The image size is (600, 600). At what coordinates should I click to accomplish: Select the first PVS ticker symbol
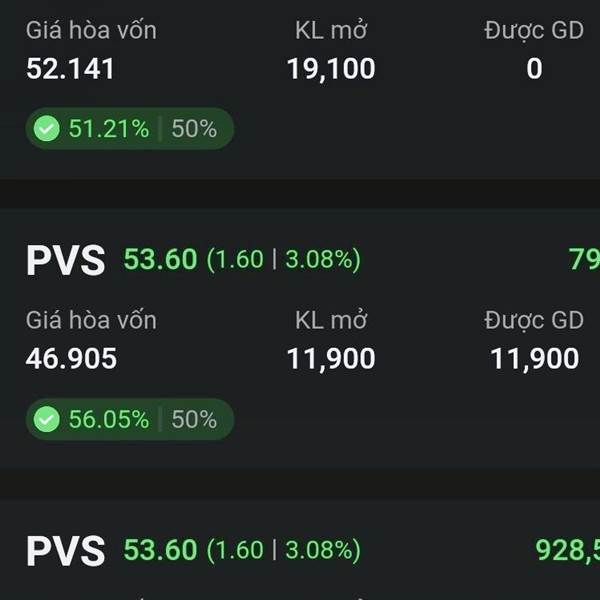(65, 260)
